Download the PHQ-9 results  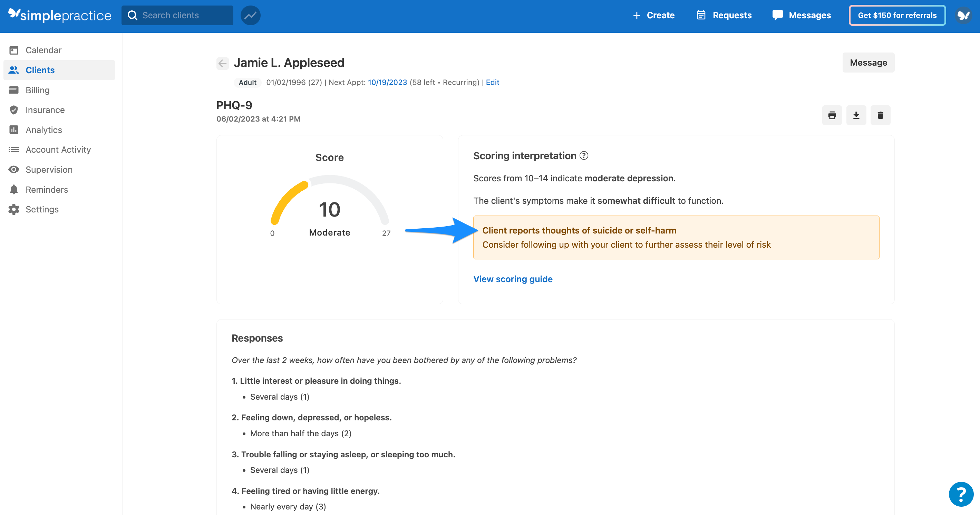[856, 115]
